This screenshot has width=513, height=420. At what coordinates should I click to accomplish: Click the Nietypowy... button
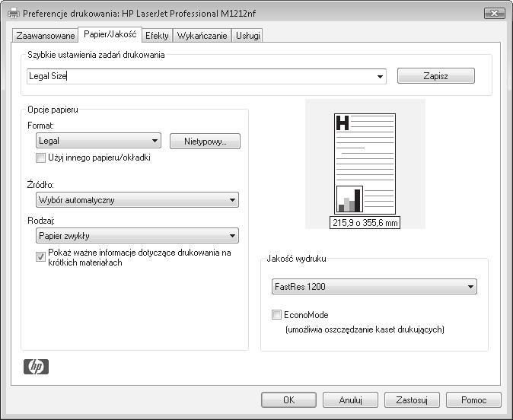coord(206,142)
